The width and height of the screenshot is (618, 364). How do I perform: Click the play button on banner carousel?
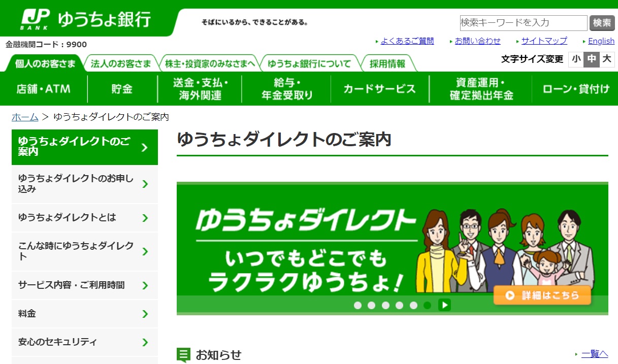(444, 305)
